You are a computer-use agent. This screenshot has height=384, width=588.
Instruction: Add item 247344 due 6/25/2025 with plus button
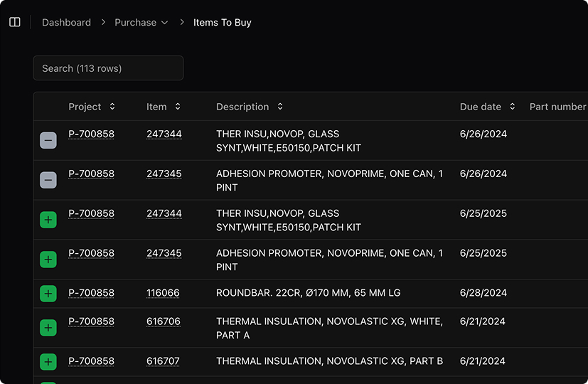48,220
